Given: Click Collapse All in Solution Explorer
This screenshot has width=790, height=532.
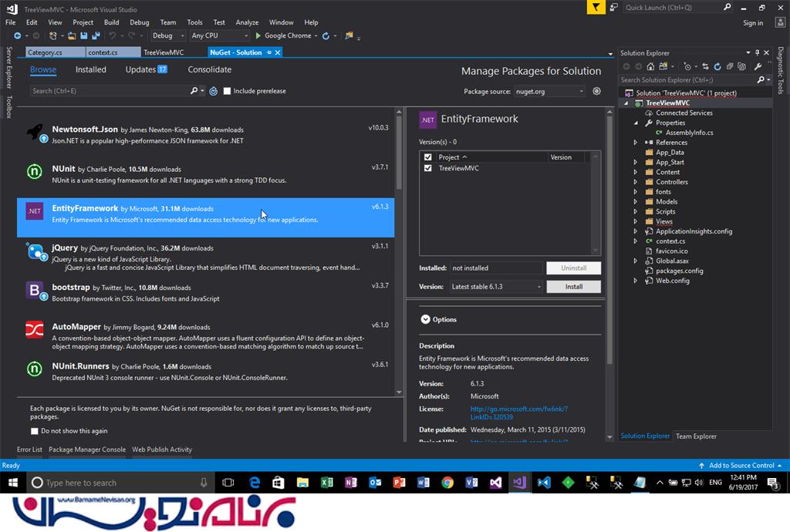Looking at the screenshot, I should click(x=729, y=66).
